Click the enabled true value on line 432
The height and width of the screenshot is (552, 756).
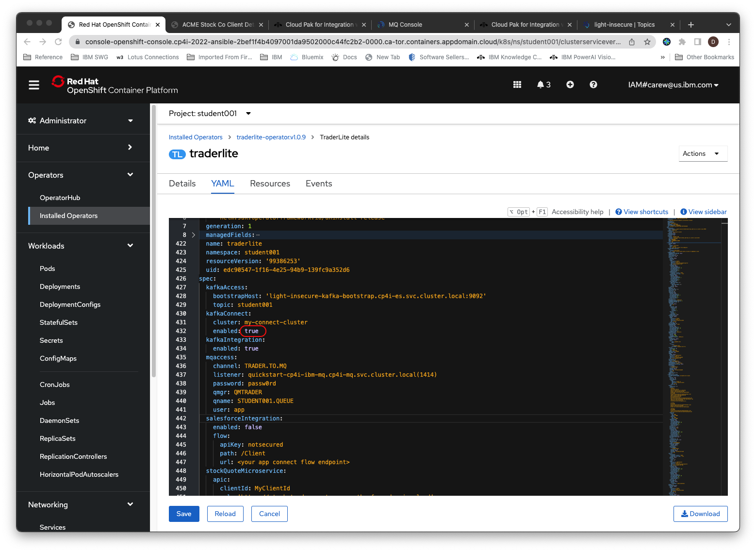tap(251, 331)
